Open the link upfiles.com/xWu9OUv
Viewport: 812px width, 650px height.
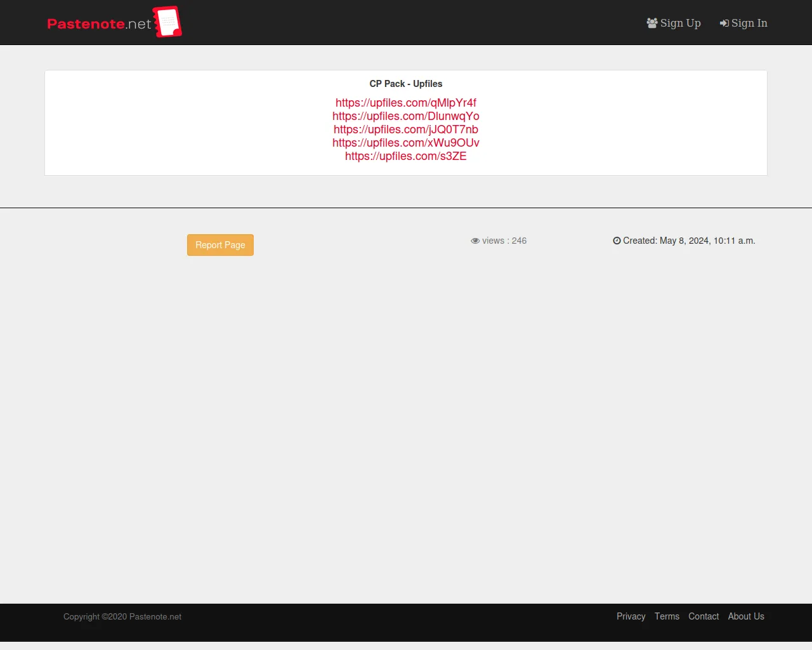click(x=405, y=143)
